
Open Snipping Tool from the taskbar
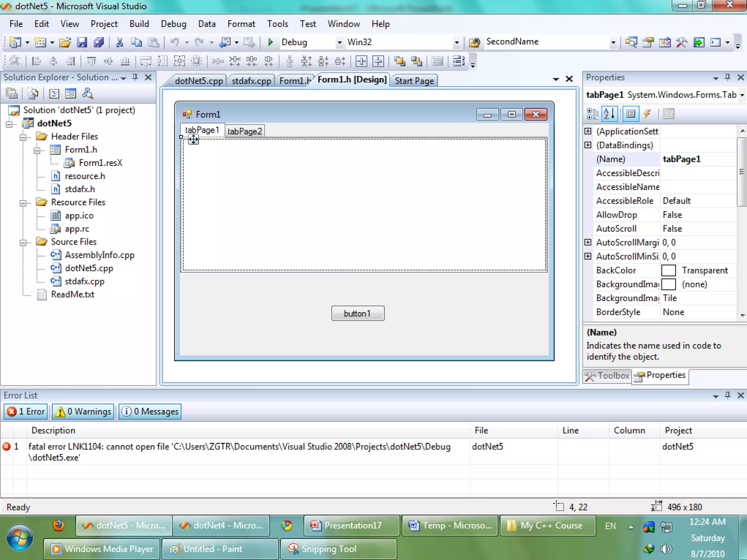click(x=328, y=549)
